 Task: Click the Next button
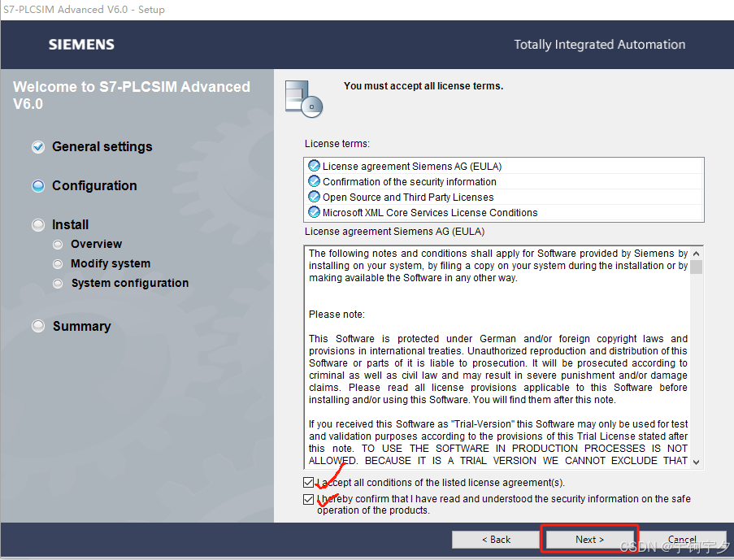589,540
